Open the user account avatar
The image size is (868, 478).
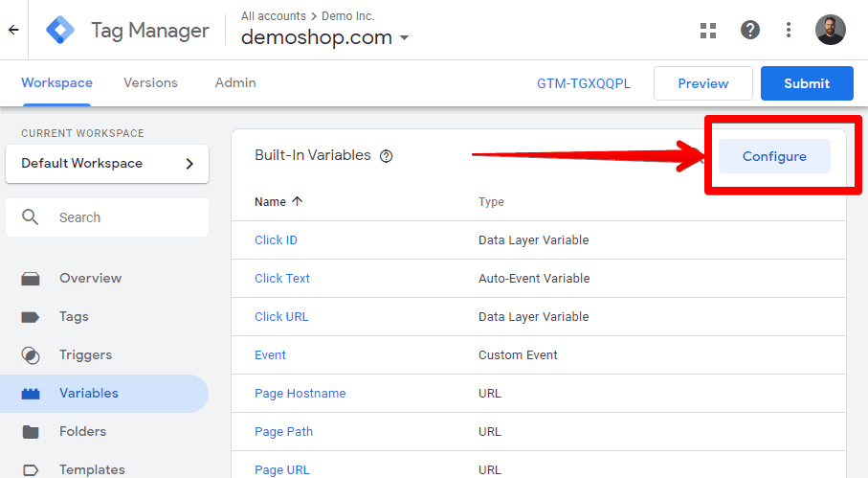pyautogui.click(x=831, y=30)
